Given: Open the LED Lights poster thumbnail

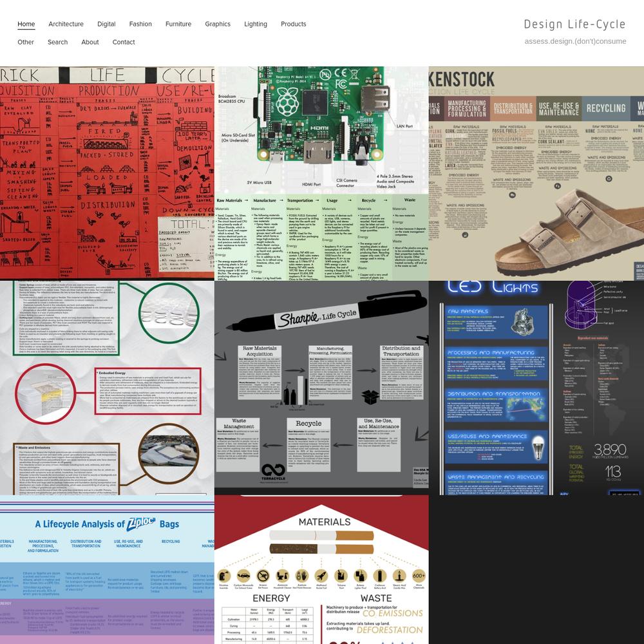Looking at the screenshot, I should [536, 388].
